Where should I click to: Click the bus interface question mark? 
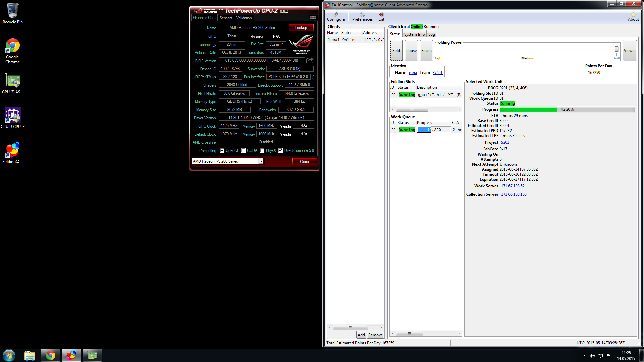(313, 77)
